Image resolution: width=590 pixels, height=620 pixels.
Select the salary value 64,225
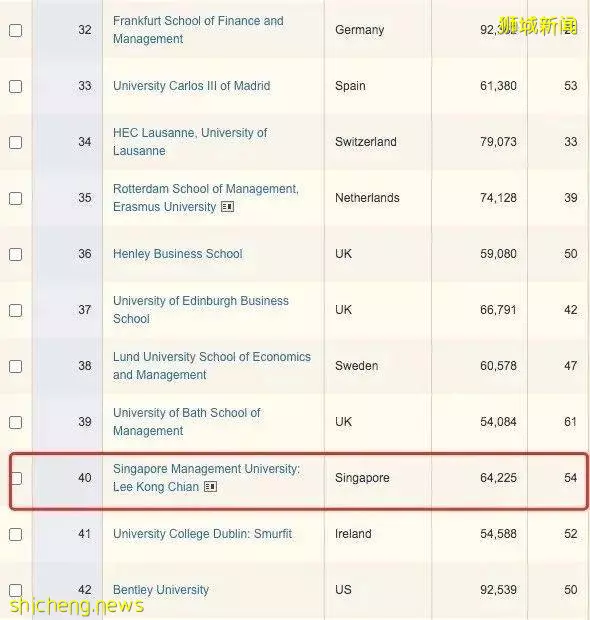tap(498, 478)
